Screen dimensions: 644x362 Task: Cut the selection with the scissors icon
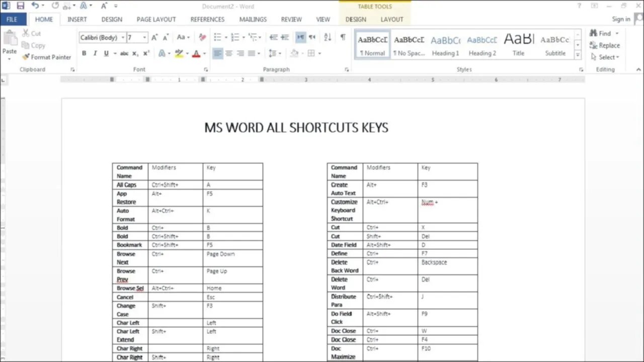[x=26, y=33]
